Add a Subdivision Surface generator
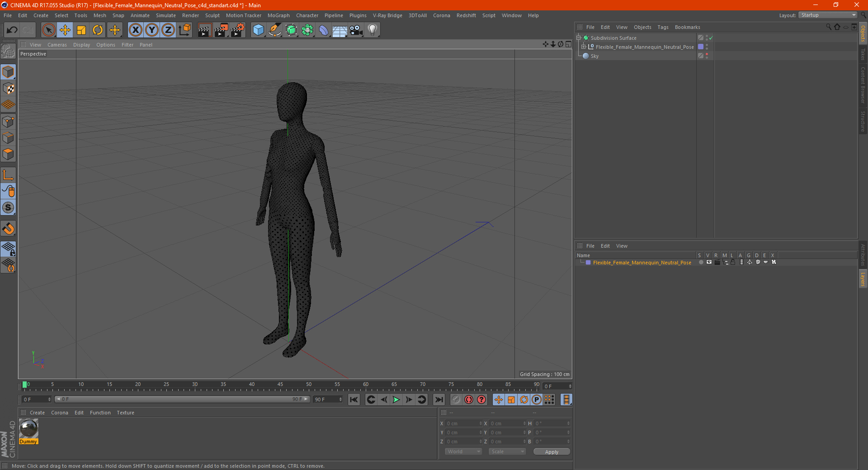Screen dimensions: 868x470 pyautogui.click(x=292, y=30)
